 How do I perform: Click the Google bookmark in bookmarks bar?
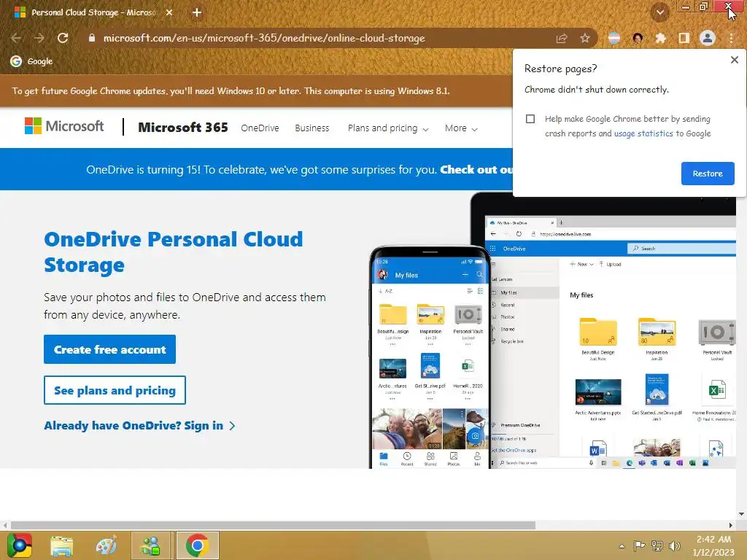(x=32, y=61)
